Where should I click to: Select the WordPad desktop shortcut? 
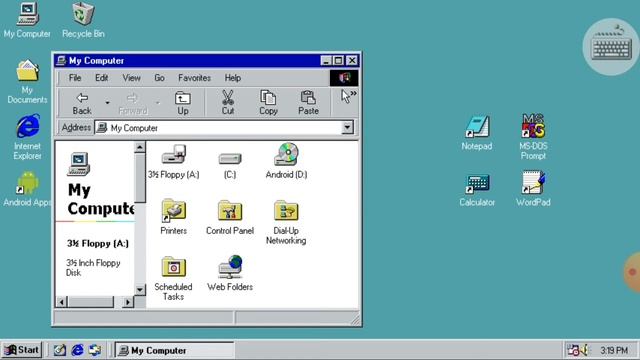pos(533,189)
